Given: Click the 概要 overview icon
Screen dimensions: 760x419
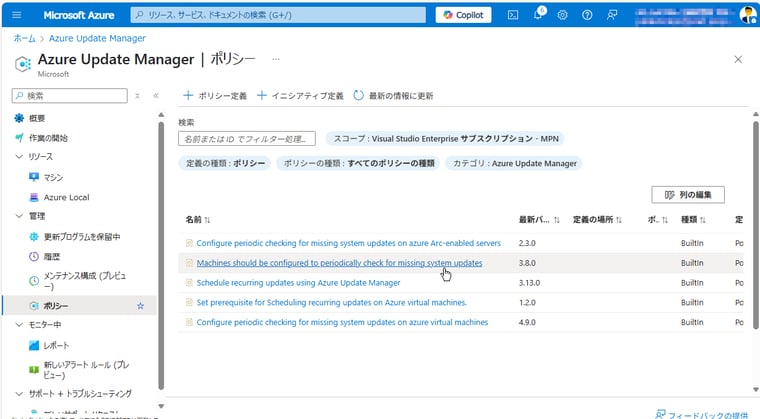Looking at the screenshot, I should point(19,118).
